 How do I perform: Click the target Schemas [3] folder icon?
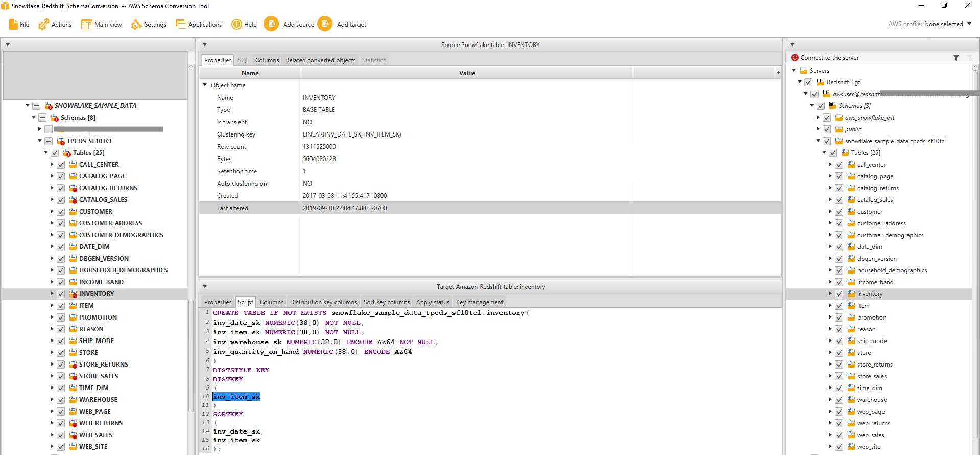pyautogui.click(x=833, y=106)
